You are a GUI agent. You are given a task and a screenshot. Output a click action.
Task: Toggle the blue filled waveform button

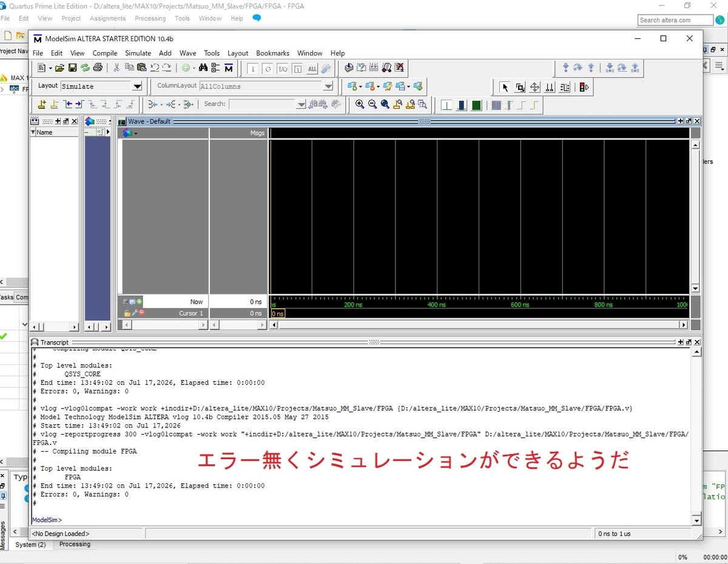point(462,105)
